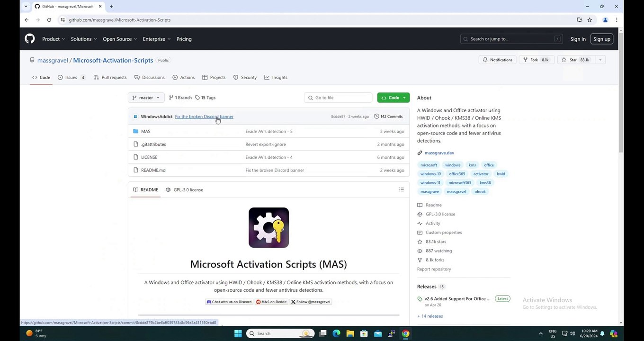Expand the Open Source menu

click(x=120, y=39)
